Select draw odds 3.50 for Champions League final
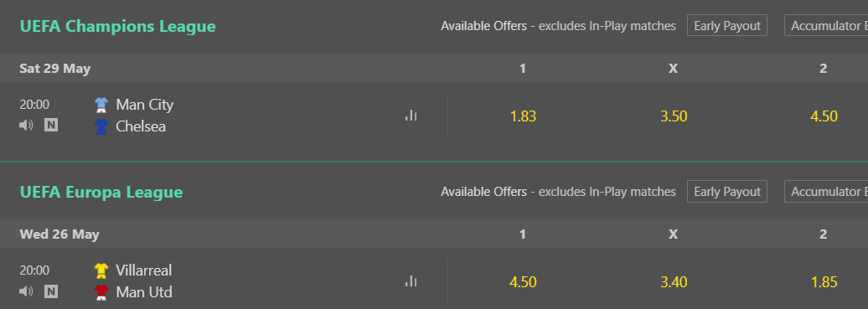Image resolution: width=868 pixels, height=309 pixels. [674, 116]
